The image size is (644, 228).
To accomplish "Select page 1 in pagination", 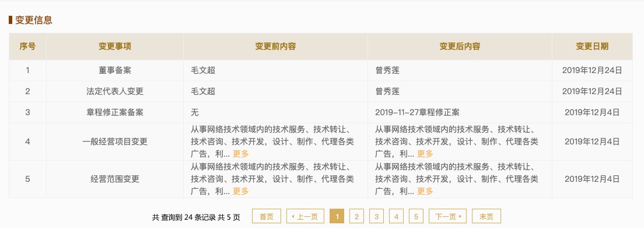I will click(337, 216).
